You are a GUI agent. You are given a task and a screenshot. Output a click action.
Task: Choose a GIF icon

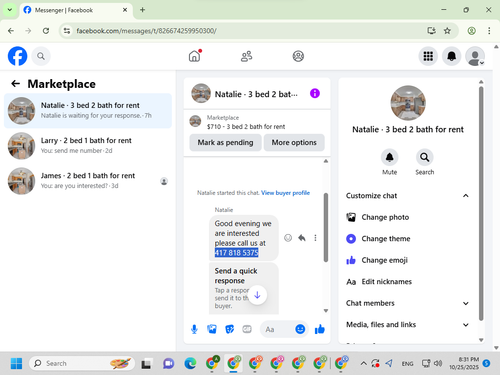(x=247, y=329)
